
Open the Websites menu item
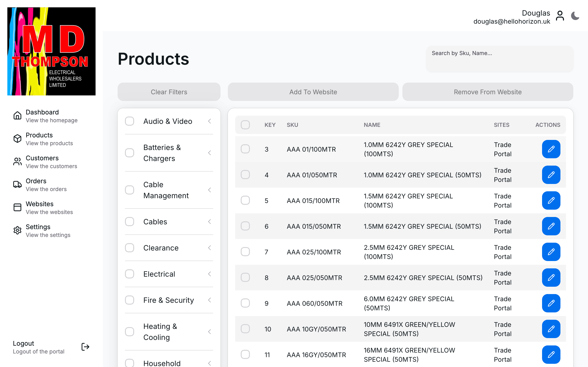40,208
